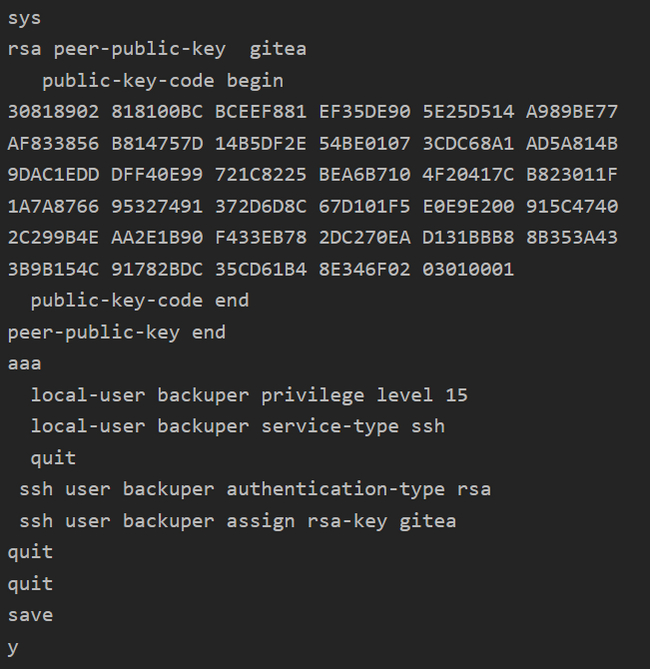The width and height of the screenshot is (650, 669).
Task: Click the "authentication-type rsa" text
Action: coord(358,489)
